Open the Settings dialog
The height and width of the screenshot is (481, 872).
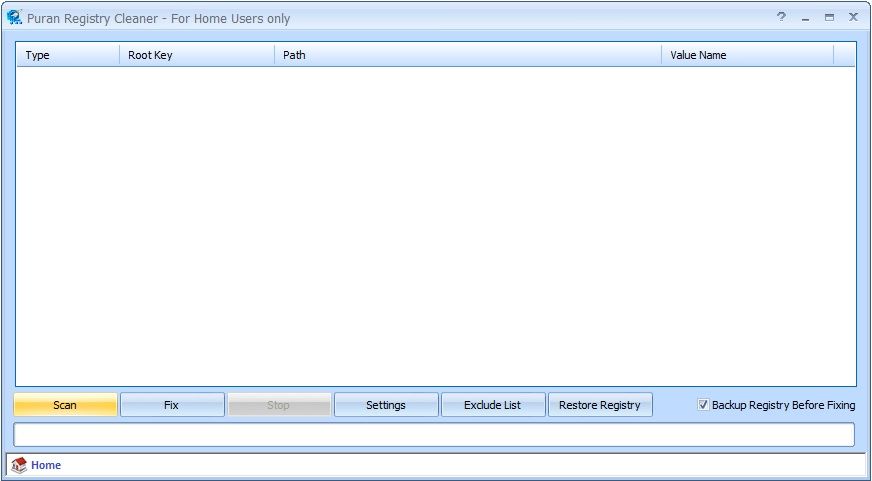(x=386, y=405)
